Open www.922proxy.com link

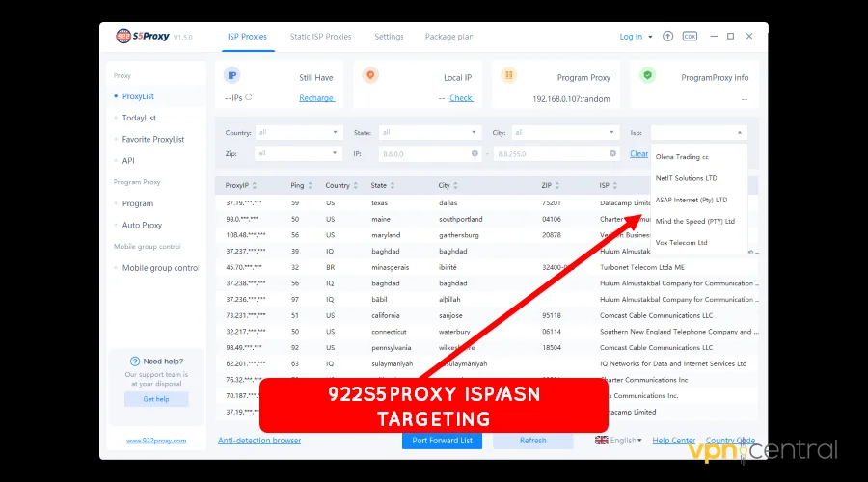[x=156, y=441]
